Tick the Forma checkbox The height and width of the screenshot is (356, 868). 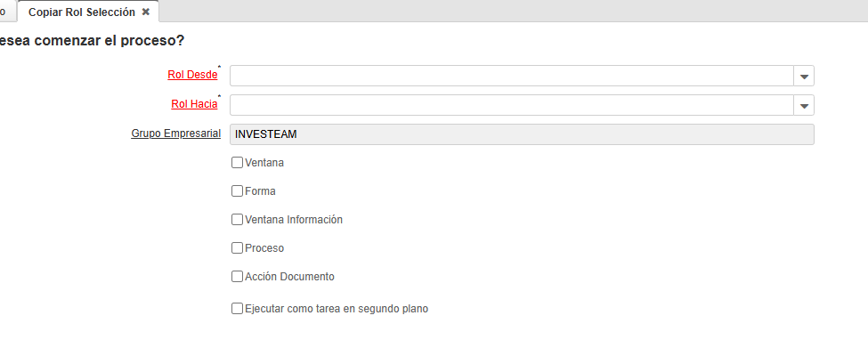(x=237, y=190)
